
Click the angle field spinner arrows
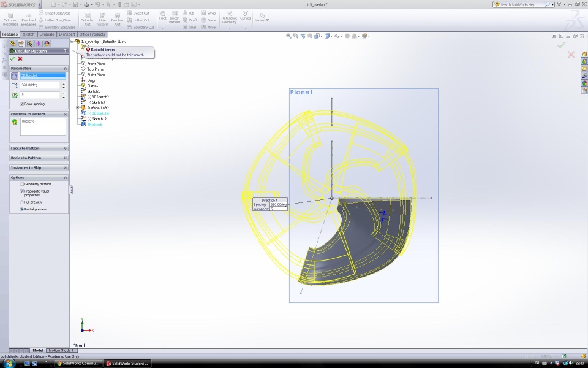64,85
